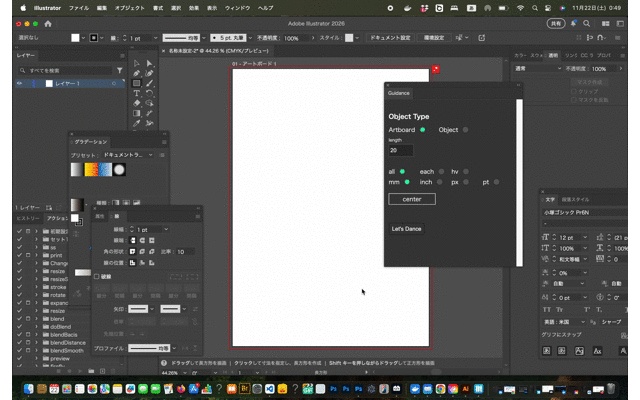Viewport: 640px width, 400px height.
Task: Open the ウィンドウ menu
Action: (237, 8)
